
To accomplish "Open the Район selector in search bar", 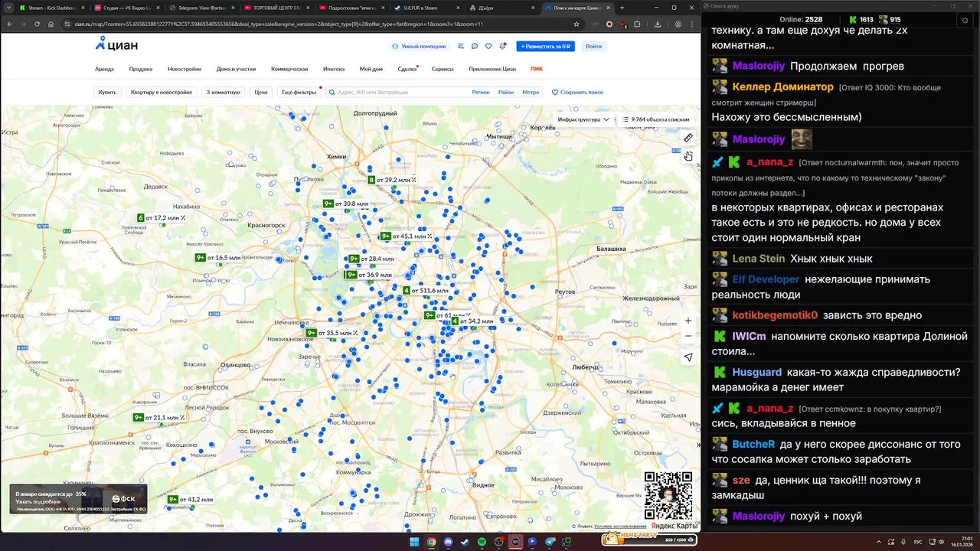I will pyautogui.click(x=506, y=92).
